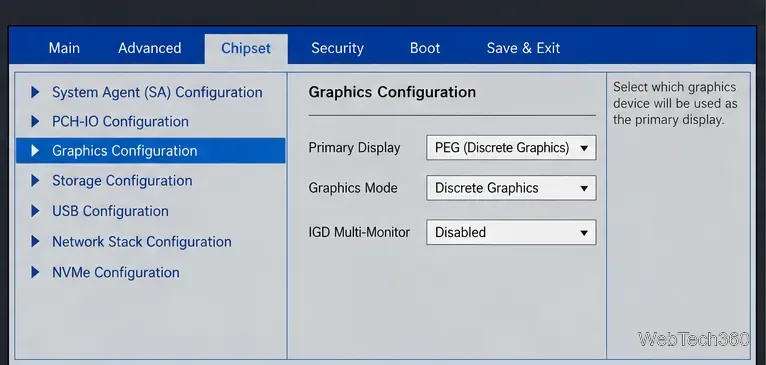Screen dimensions: 766x365
Task: Open the Advanced tab
Action: (x=149, y=48)
